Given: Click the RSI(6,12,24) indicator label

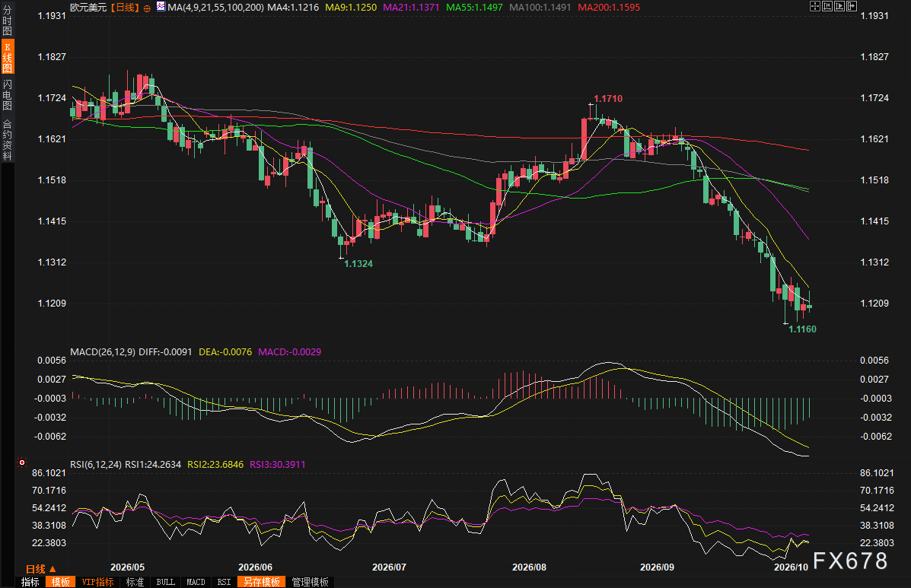Looking at the screenshot, I should (96, 464).
